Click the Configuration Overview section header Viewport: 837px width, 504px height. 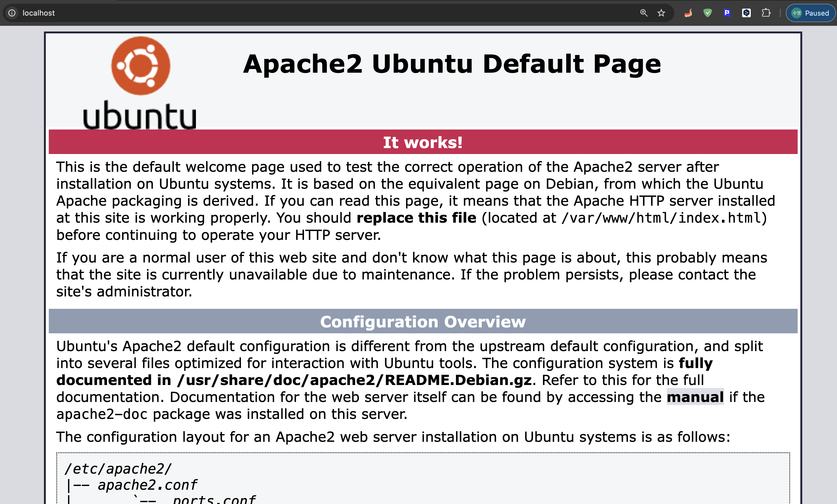423,321
